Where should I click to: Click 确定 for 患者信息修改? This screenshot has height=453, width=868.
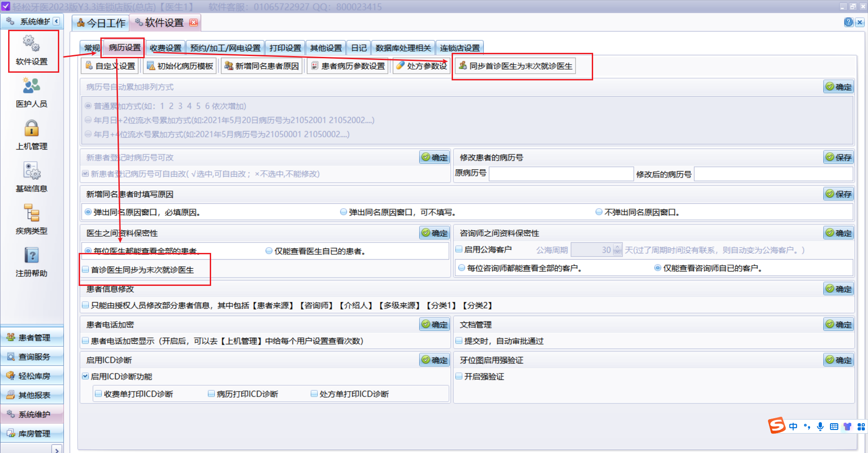(x=839, y=289)
